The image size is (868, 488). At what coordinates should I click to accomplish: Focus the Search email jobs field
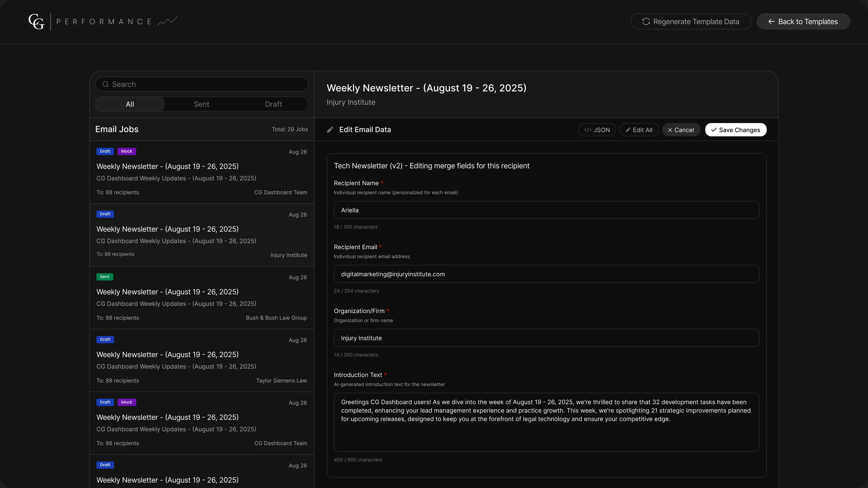(x=202, y=84)
